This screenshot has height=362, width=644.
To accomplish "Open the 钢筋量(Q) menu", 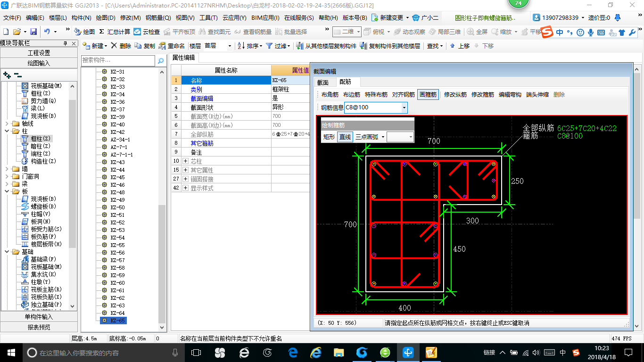I will pyautogui.click(x=158, y=18).
